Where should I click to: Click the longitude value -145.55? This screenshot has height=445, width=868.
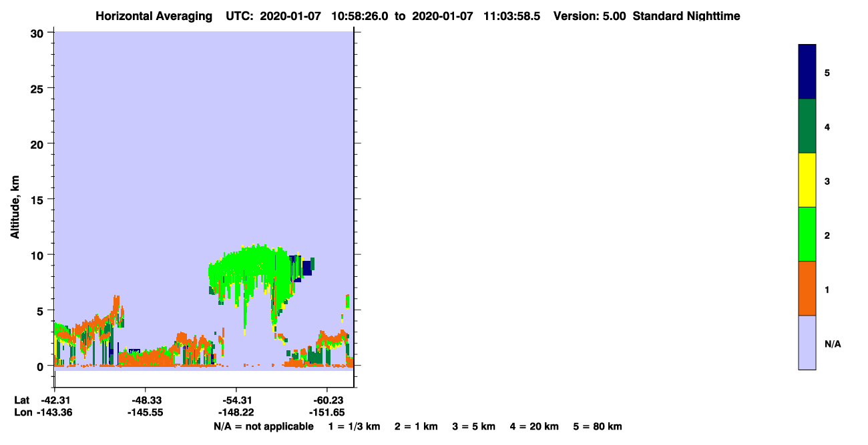(145, 412)
